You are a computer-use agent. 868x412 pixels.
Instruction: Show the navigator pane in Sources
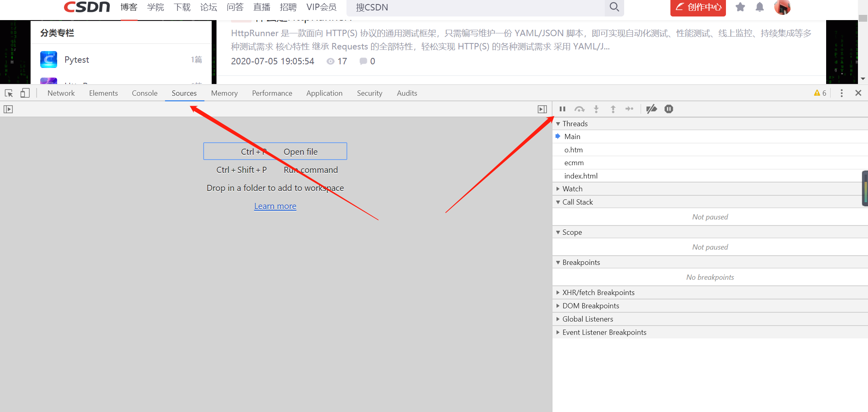point(8,109)
